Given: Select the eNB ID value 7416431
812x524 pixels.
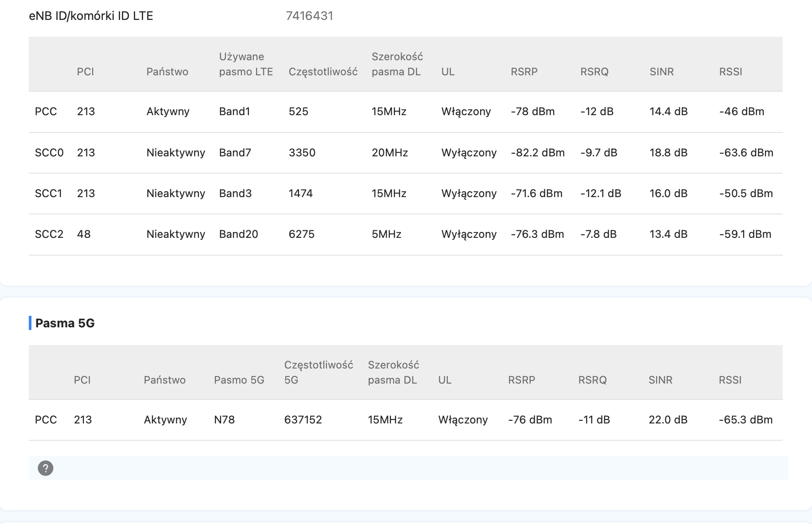Looking at the screenshot, I should point(309,16).
